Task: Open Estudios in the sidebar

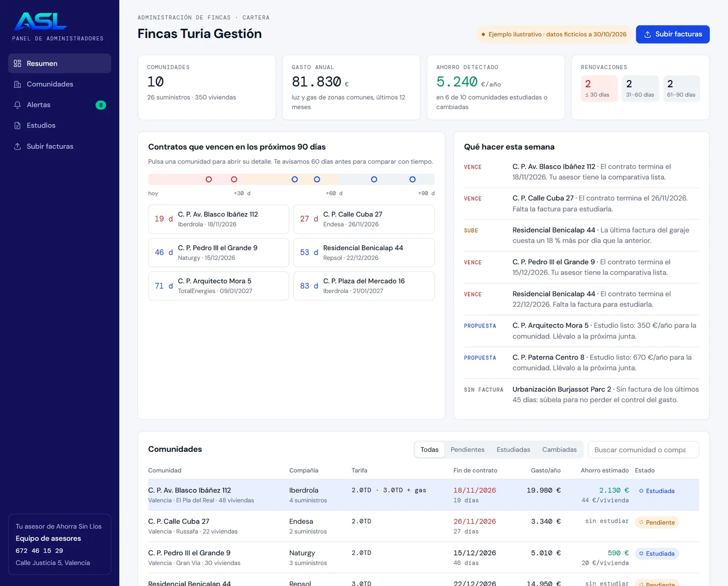Action: point(60,126)
